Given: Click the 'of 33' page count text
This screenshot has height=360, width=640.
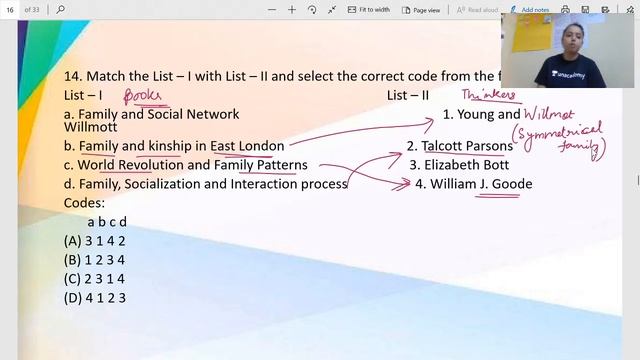Looking at the screenshot, I should [32, 9].
